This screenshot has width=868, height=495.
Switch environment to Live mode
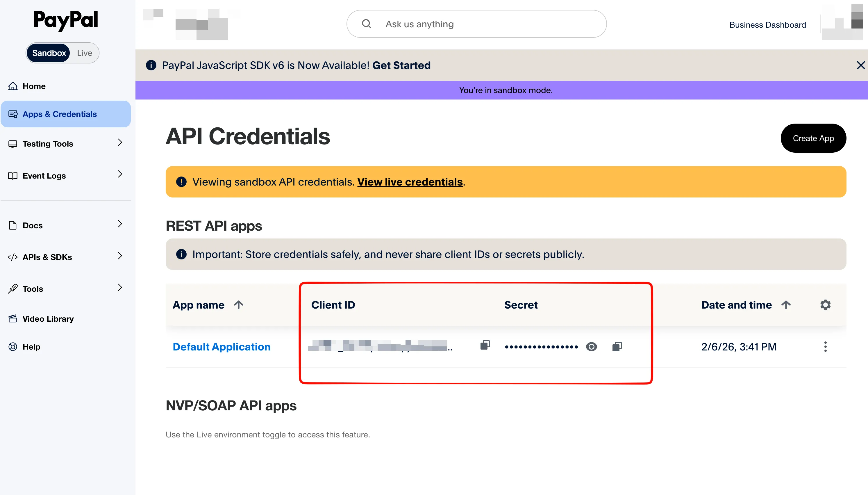pyautogui.click(x=84, y=53)
